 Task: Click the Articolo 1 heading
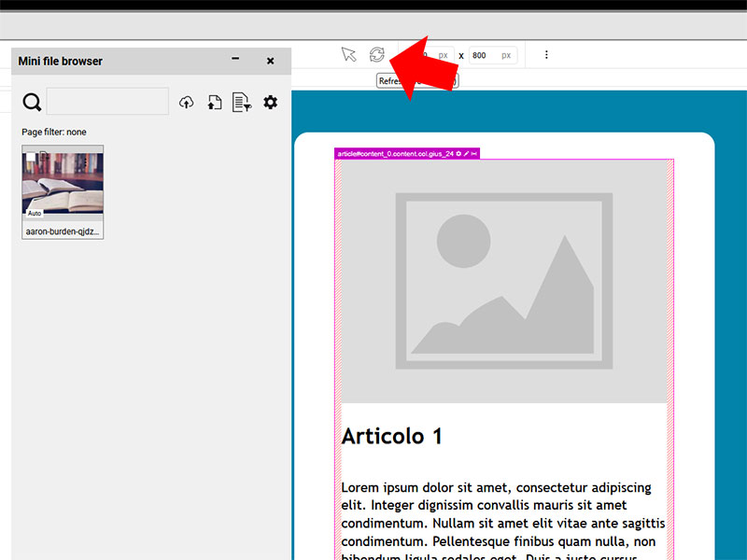click(392, 436)
